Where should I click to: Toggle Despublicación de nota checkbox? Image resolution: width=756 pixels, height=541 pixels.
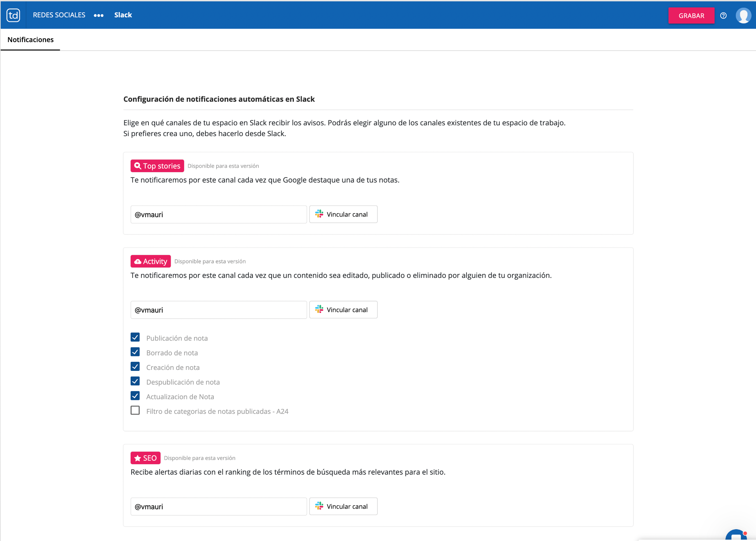[x=135, y=381]
